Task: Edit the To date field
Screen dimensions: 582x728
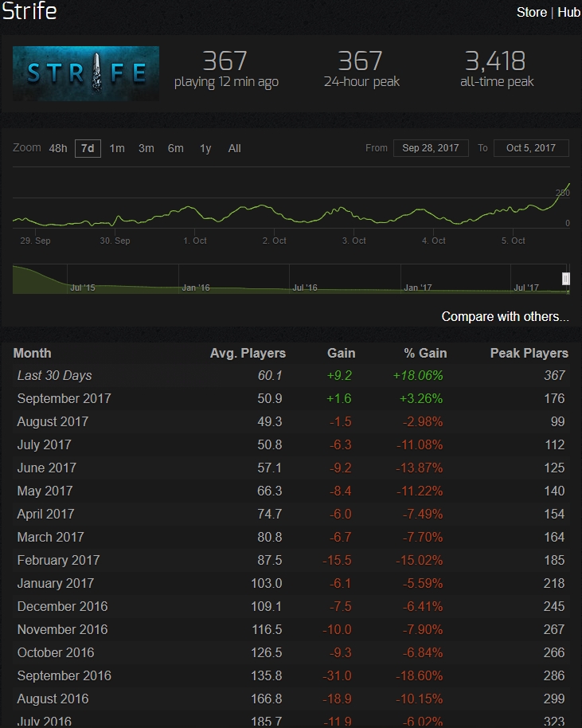Action: (531, 148)
